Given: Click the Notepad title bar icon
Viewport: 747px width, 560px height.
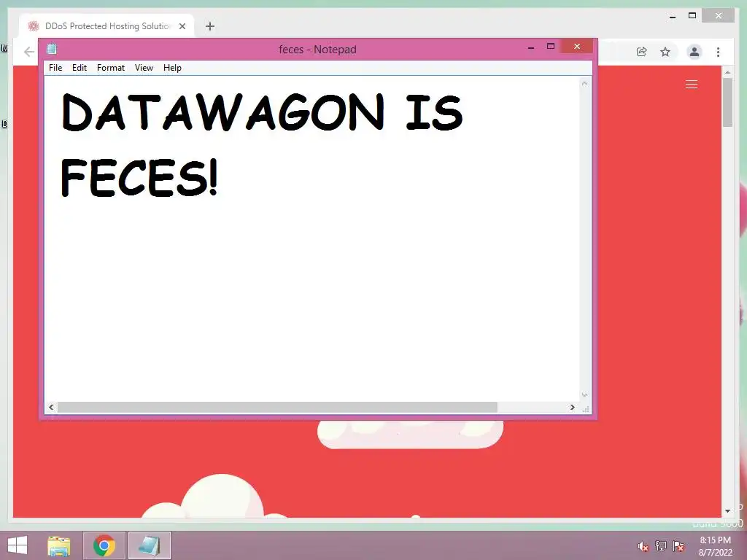Looking at the screenshot, I should click(52, 49).
